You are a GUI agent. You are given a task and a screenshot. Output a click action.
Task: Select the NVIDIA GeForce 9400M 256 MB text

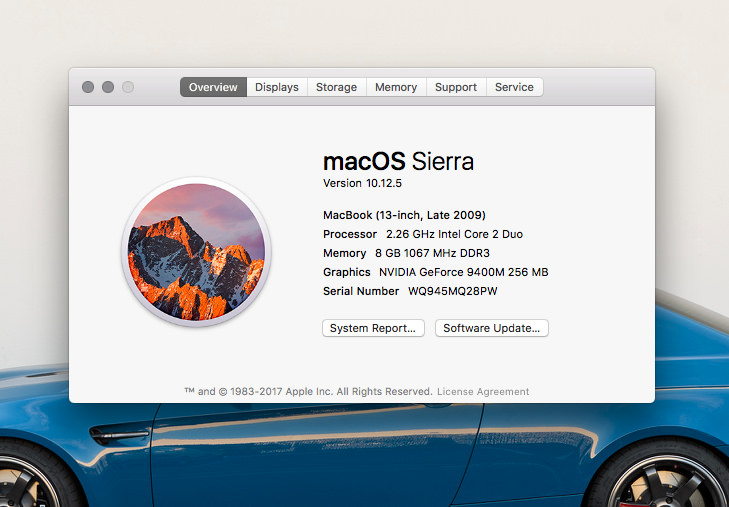(x=464, y=272)
